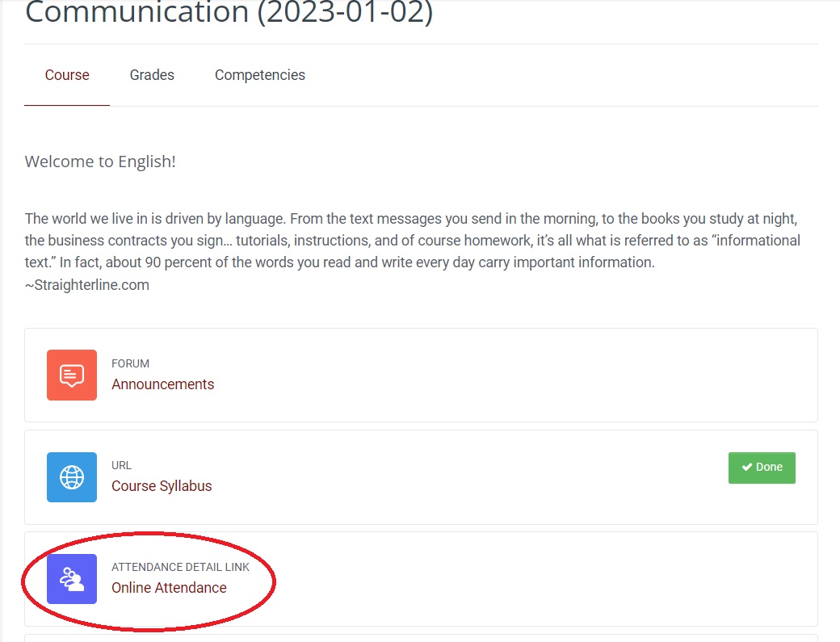Click the ATTENDANCE DETAIL LINK label

tap(180, 567)
